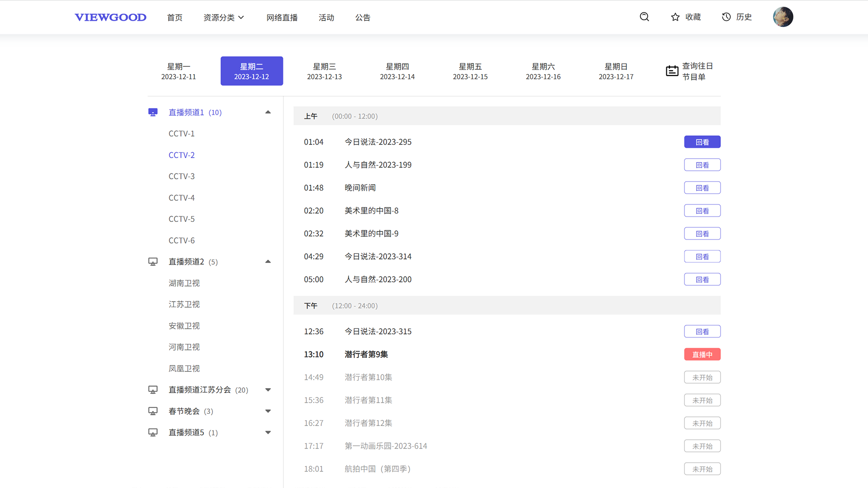Click program title 晚间新闻
The image size is (868, 488).
(x=360, y=188)
